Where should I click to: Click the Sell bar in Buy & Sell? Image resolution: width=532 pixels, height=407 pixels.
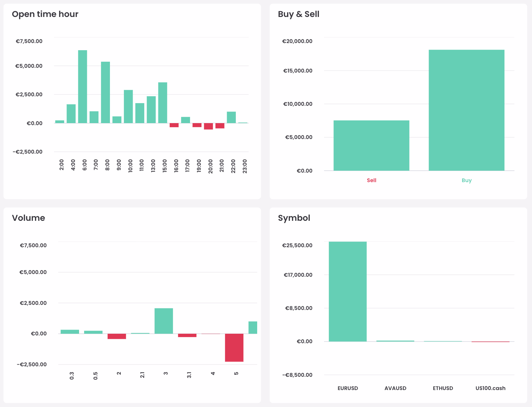[x=372, y=146]
